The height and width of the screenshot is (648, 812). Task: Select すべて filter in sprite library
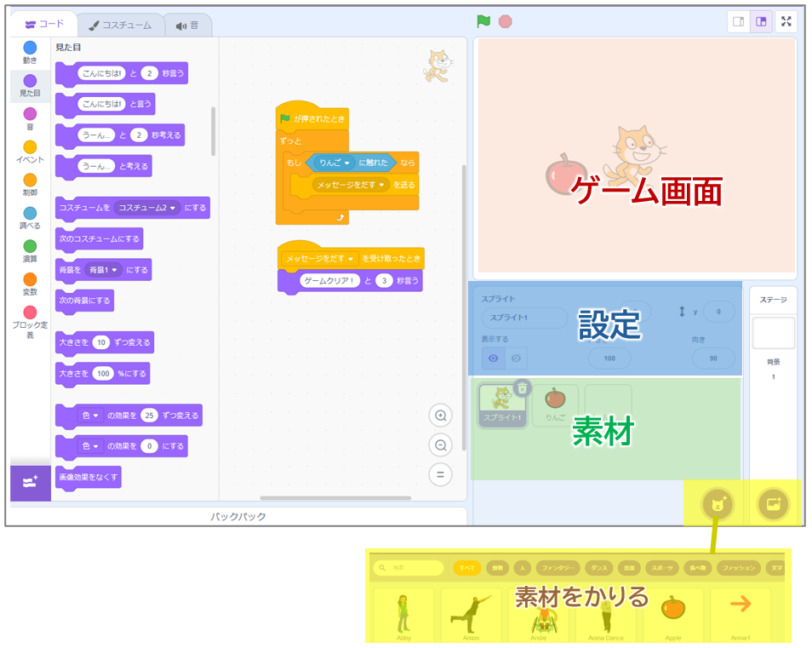point(467,568)
